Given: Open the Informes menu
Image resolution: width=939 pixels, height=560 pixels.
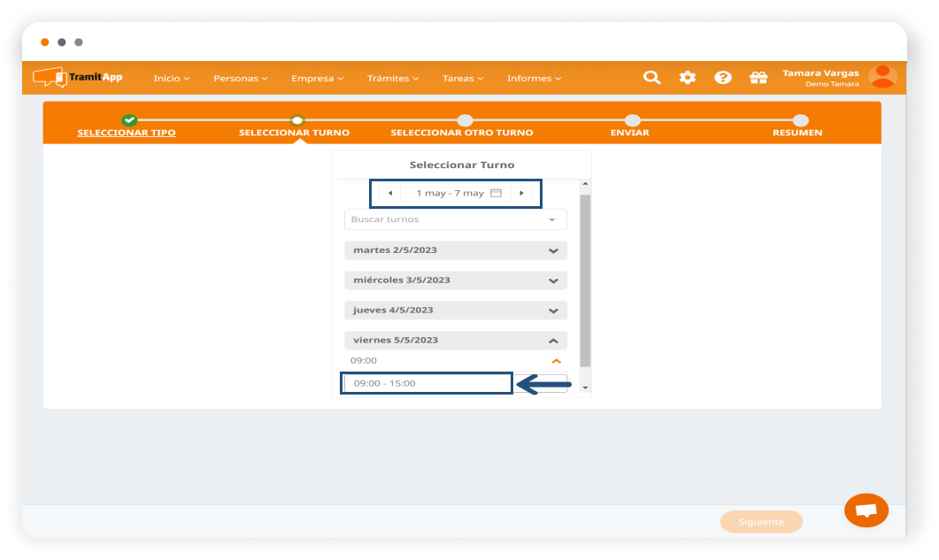Looking at the screenshot, I should pos(534,79).
